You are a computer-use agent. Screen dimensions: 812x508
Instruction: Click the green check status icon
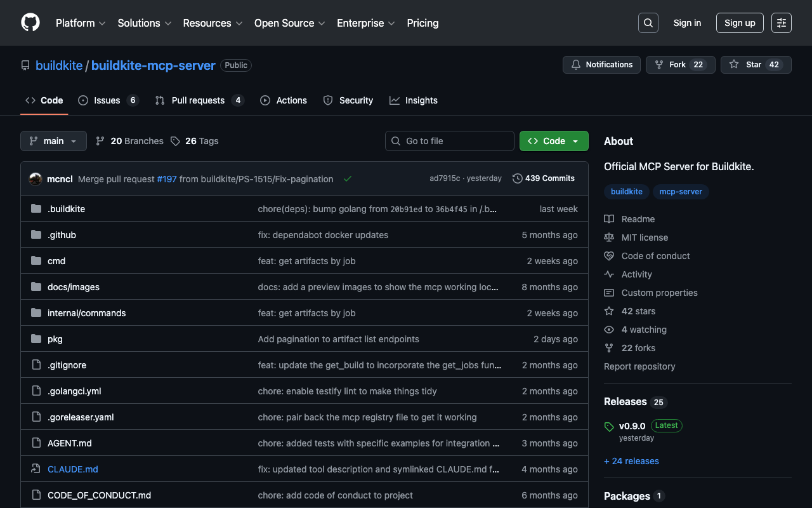coord(348,179)
